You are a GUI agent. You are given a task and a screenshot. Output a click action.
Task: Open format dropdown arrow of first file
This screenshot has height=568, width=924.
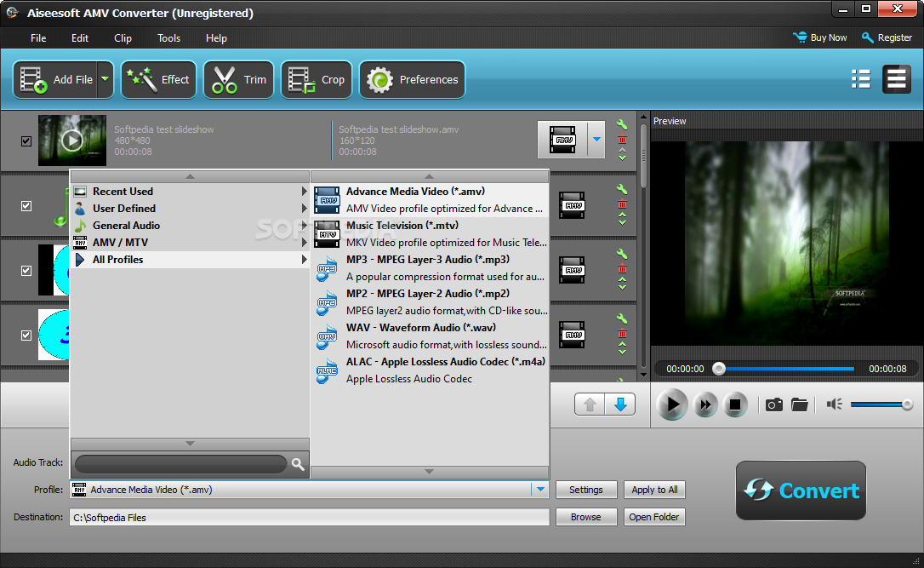click(596, 140)
